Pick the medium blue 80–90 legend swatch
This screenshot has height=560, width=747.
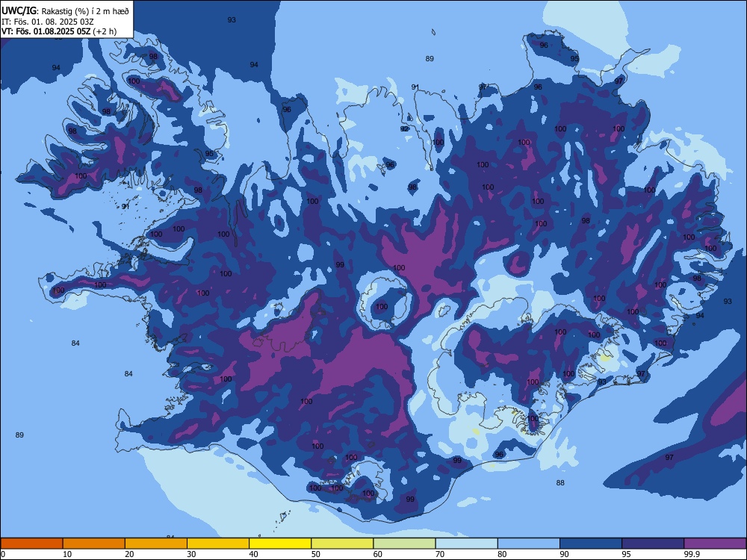(529, 544)
